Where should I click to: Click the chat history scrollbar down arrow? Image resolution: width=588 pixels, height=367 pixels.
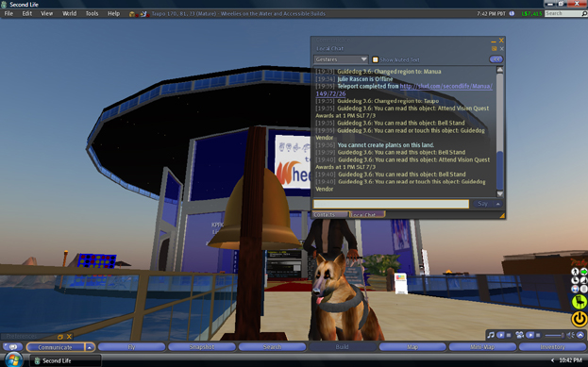499,193
